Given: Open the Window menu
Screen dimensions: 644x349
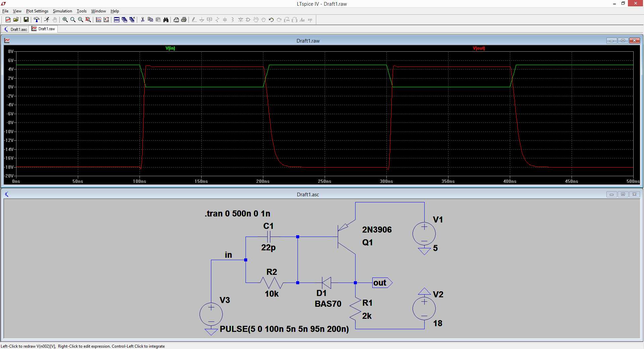Looking at the screenshot, I should tap(99, 11).
